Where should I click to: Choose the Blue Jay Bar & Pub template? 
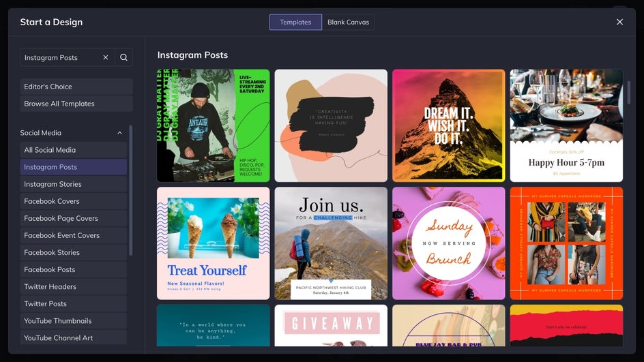click(x=448, y=325)
